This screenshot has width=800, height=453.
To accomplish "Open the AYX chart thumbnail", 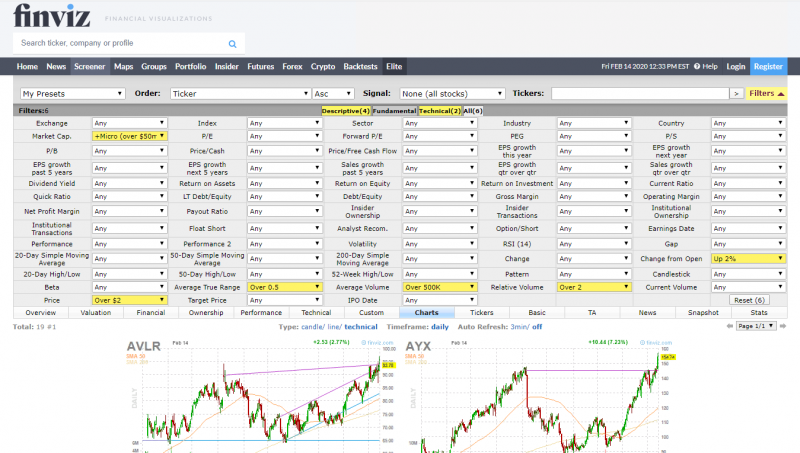I will click(x=539, y=395).
